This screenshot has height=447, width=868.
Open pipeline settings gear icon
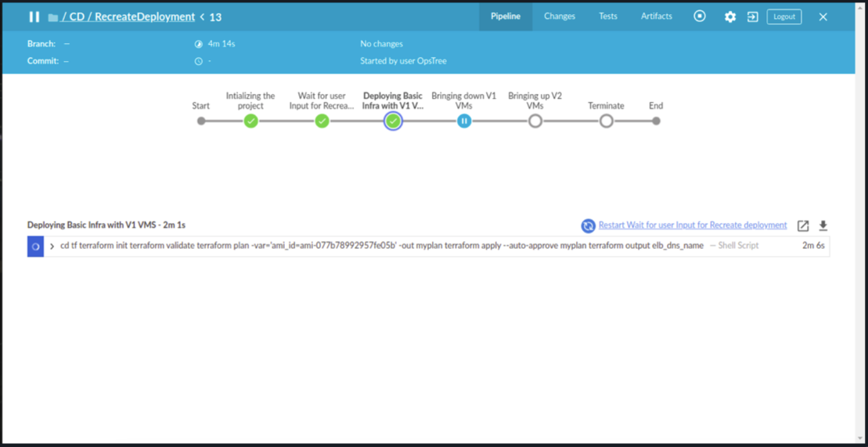tap(729, 16)
